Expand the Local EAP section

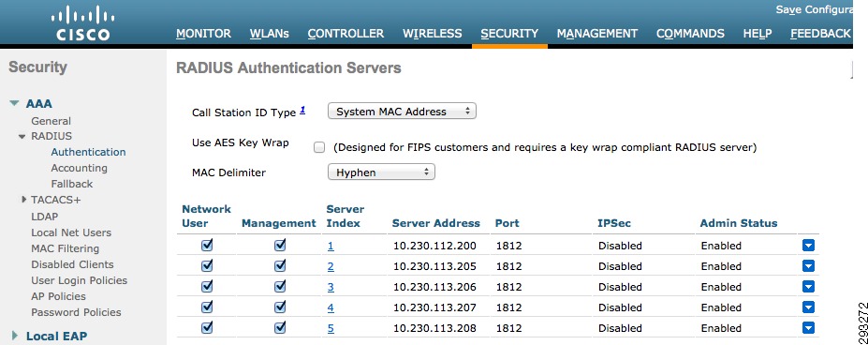[15, 336]
